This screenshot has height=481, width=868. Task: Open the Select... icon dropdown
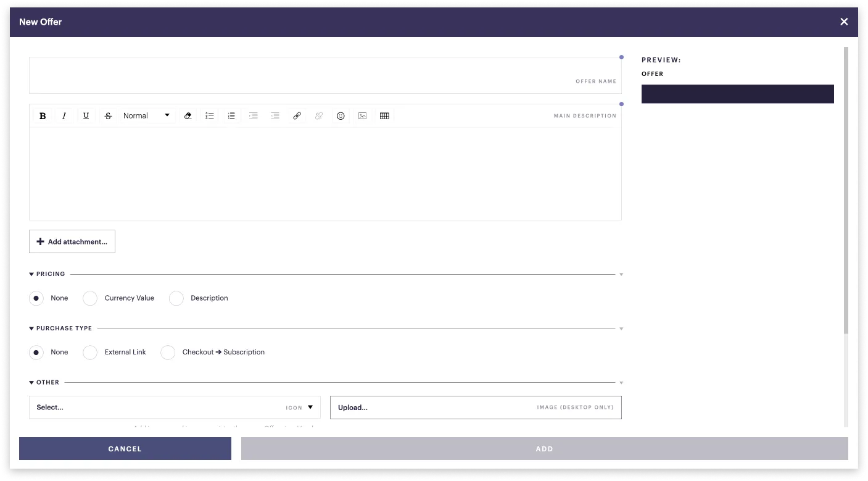[175, 408]
